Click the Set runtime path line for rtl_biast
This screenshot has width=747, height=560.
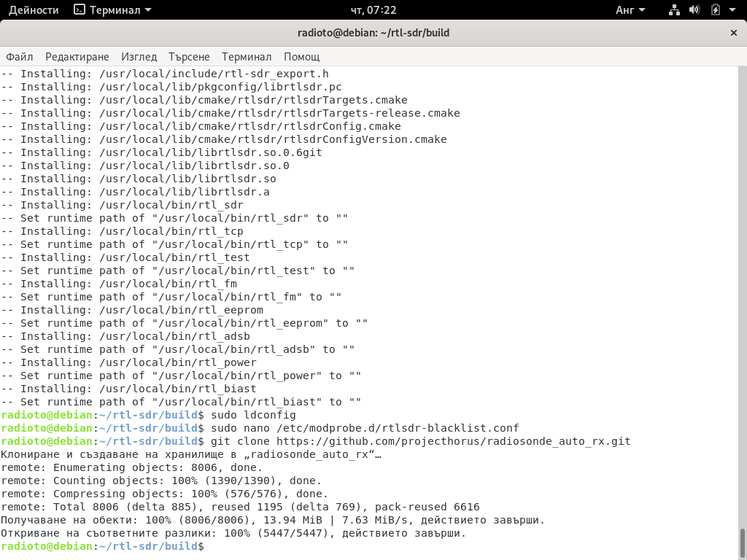tap(181, 402)
